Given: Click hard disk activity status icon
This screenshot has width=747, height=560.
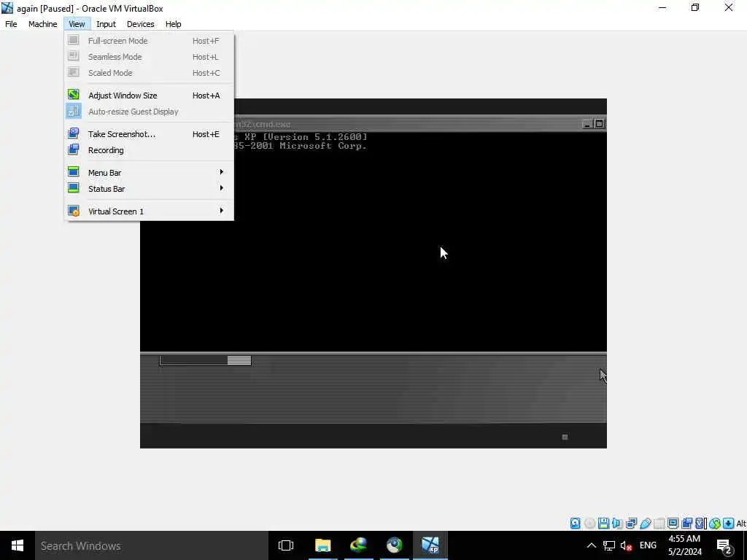Looking at the screenshot, I should (576, 524).
